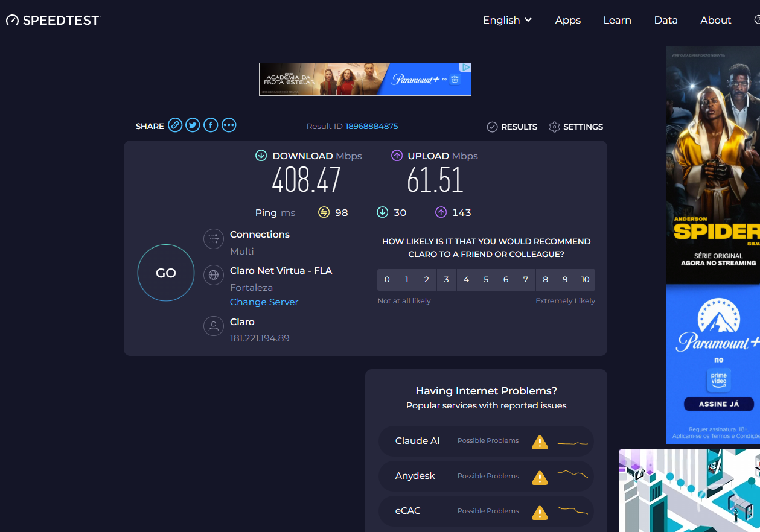Expand Anydesk possible problems entry
This screenshot has height=532, width=760.
tap(486, 477)
